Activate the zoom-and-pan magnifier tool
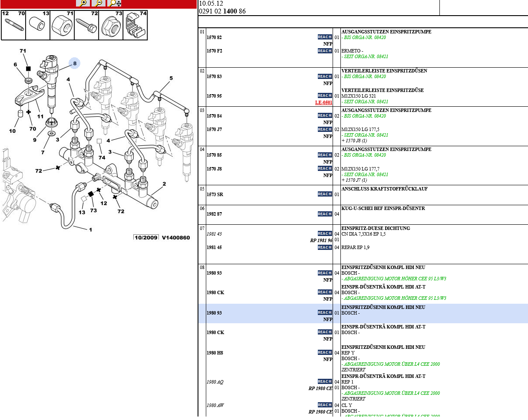528x420 pixels. point(115,3)
